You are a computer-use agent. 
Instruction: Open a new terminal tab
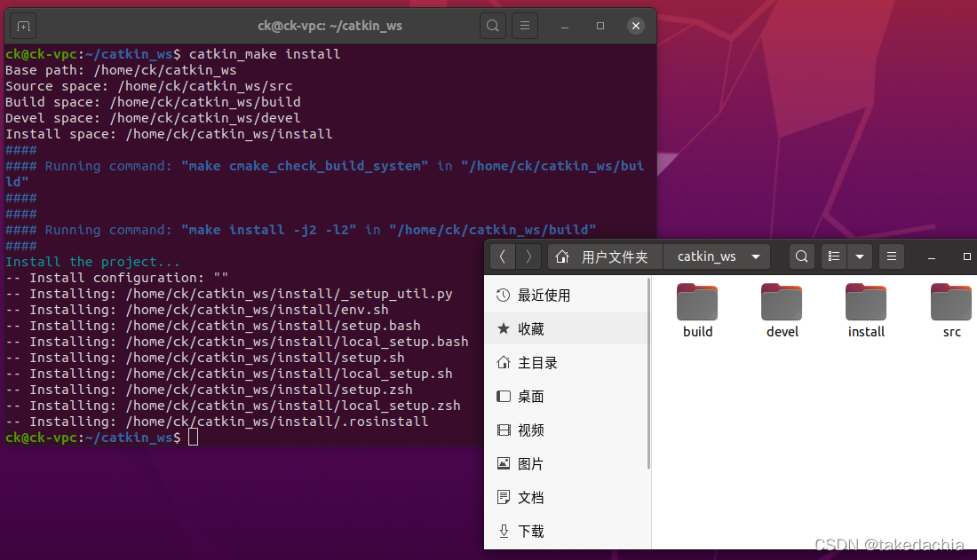(x=23, y=26)
